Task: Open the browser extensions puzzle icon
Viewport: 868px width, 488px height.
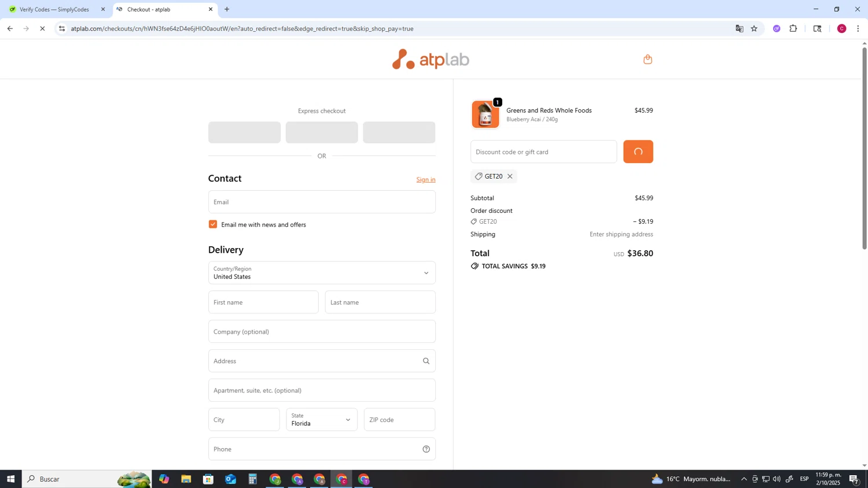Action: 793,28
